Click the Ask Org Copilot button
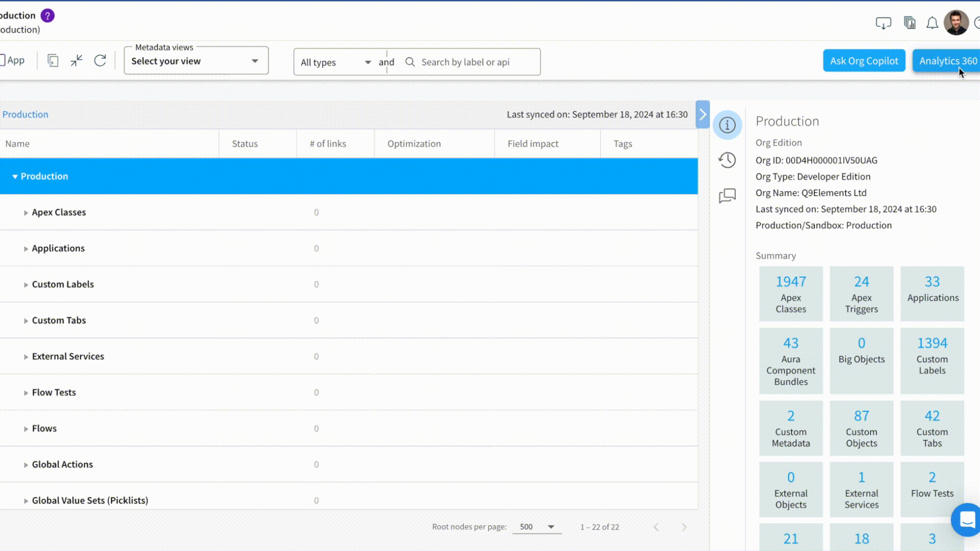Screen dimensions: 980x551 click(x=863, y=60)
